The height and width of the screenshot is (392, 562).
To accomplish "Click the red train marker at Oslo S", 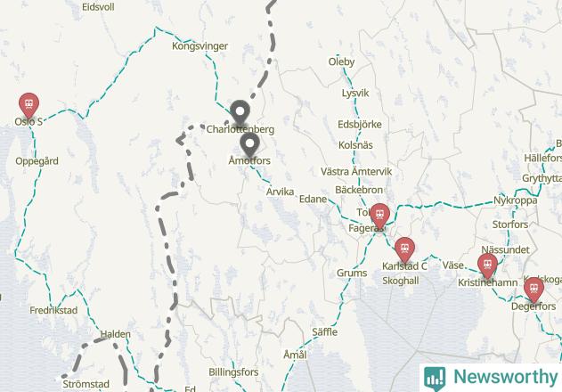I will point(29,105).
